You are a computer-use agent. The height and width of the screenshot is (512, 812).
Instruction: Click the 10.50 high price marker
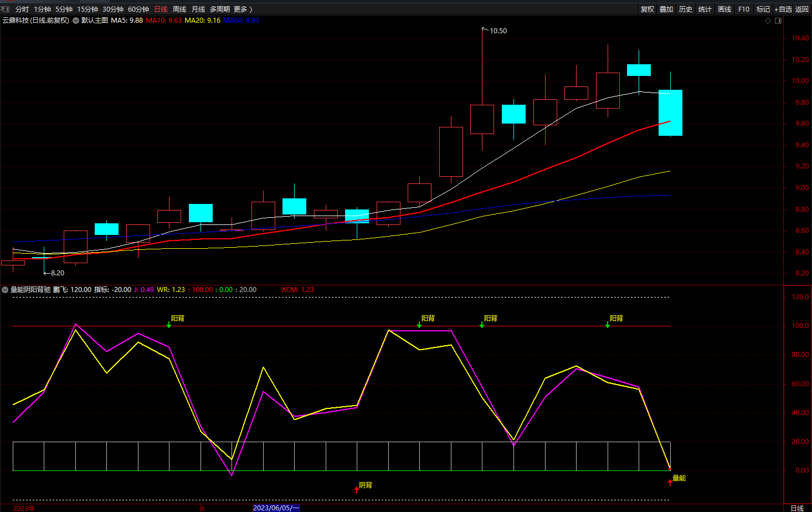click(497, 31)
